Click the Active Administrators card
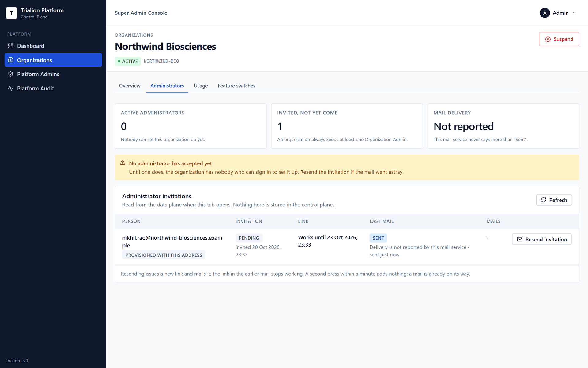The image size is (588, 368). [x=190, y=126]
